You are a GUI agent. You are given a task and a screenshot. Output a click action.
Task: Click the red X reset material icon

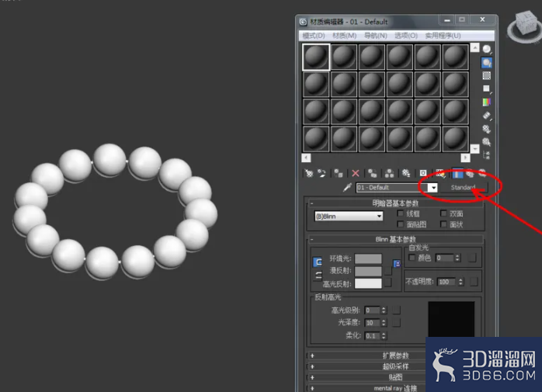tap(356, 173)
